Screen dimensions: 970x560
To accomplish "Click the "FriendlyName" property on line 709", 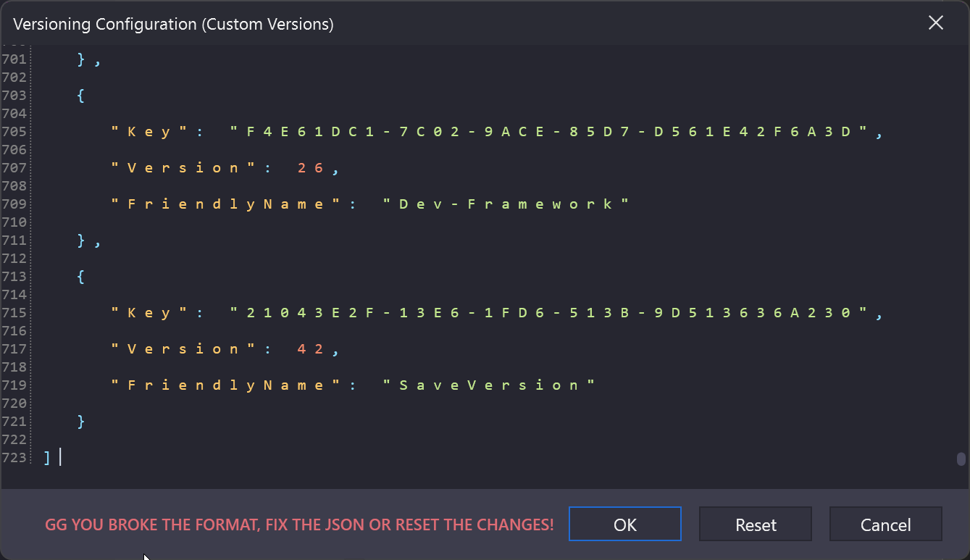I will click(x=226, y=204).
